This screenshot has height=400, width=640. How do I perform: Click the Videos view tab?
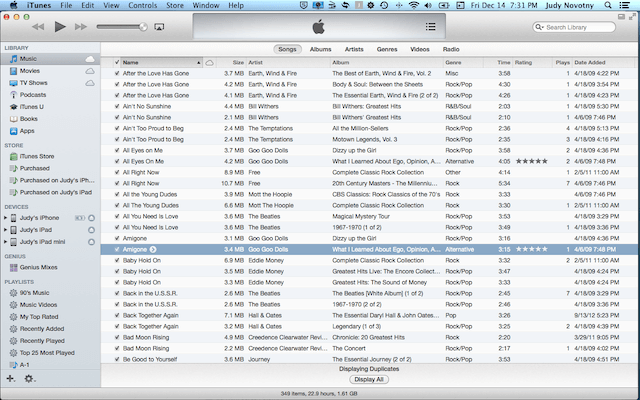[x=420, y=49]
